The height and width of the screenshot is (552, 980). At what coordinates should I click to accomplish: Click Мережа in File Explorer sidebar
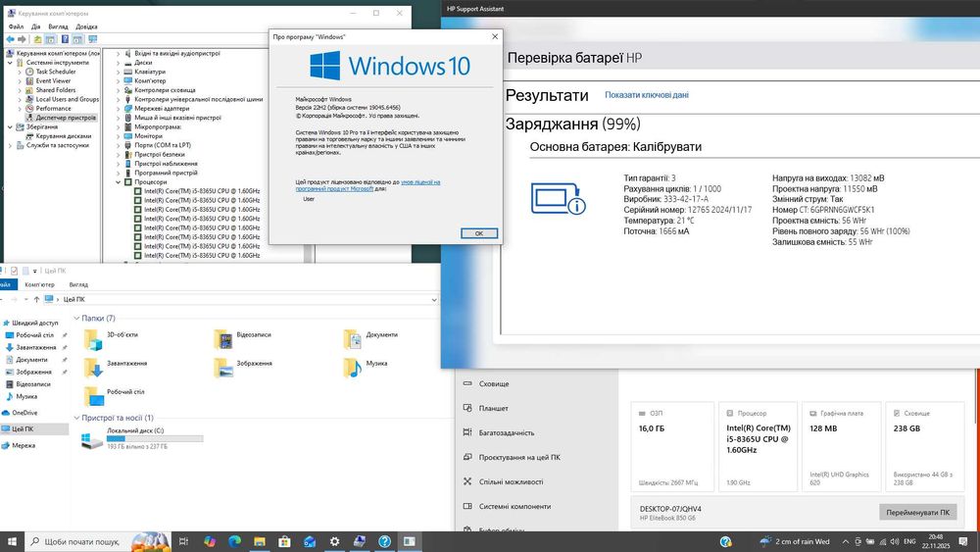point(24,446)
